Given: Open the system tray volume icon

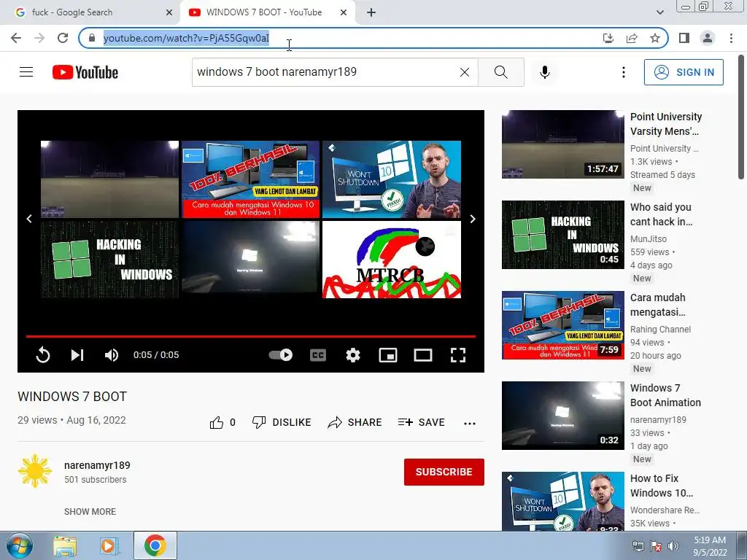Looking at the screenshot, I should pos(673,547).
